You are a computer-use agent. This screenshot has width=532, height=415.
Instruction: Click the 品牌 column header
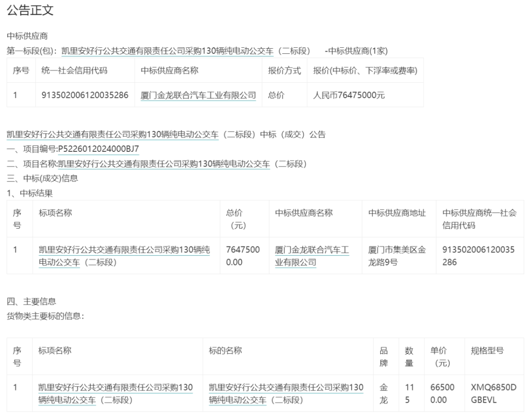[384, 356]
